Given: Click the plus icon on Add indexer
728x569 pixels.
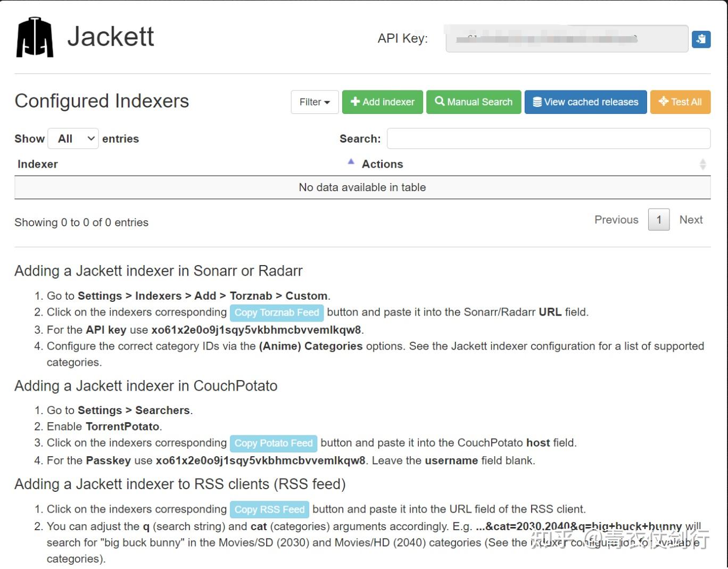Looking at the screenshot, I should click(355, 102).
